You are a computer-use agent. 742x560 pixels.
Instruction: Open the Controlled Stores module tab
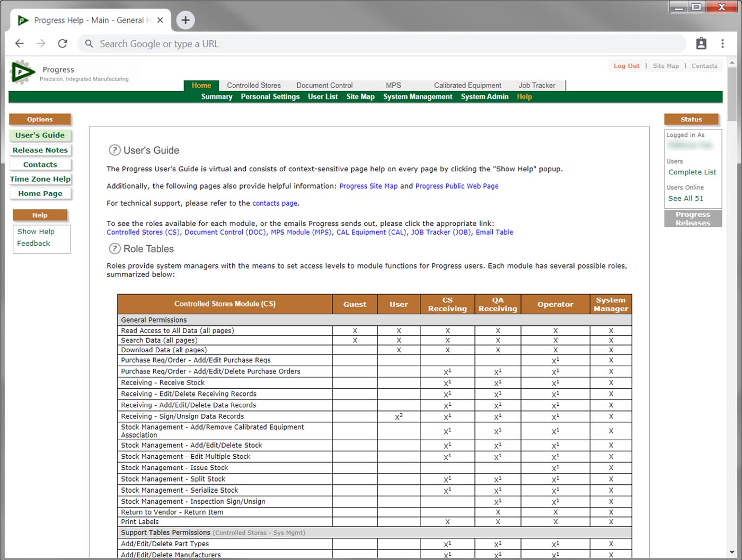tap(254, 85)
